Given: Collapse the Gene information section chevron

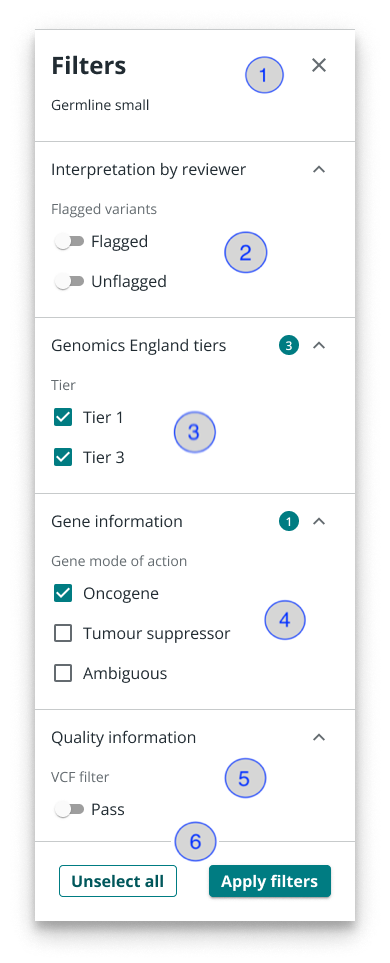Looking at the screenshot, I should point(319,522).
